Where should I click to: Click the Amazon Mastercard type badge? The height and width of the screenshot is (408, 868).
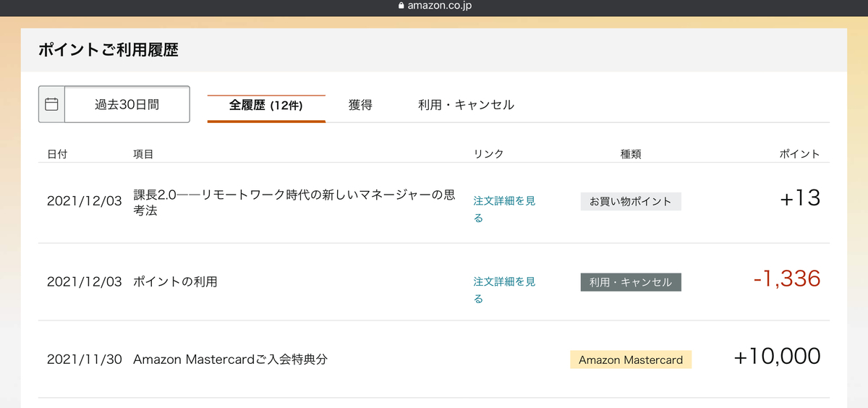click(x=631, y=360)
